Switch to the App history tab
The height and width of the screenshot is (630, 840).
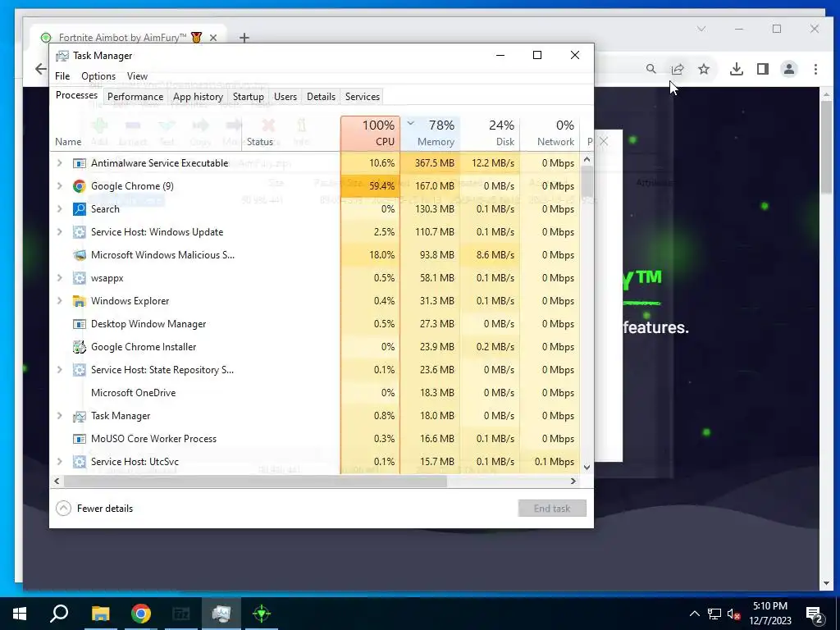pyautogui.click(x=198, y=97)
